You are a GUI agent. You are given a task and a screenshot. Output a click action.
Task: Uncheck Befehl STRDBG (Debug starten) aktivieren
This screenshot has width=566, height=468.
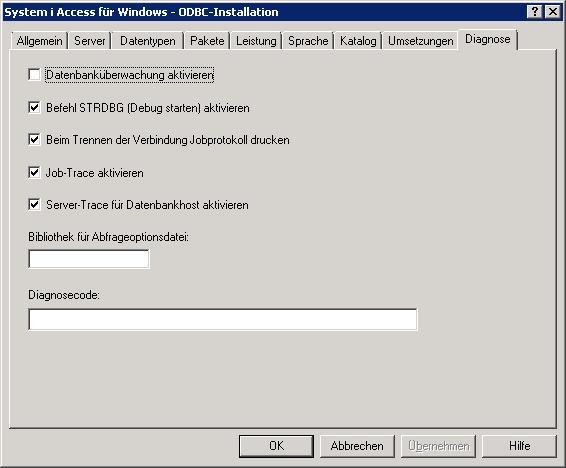point(34,107)
